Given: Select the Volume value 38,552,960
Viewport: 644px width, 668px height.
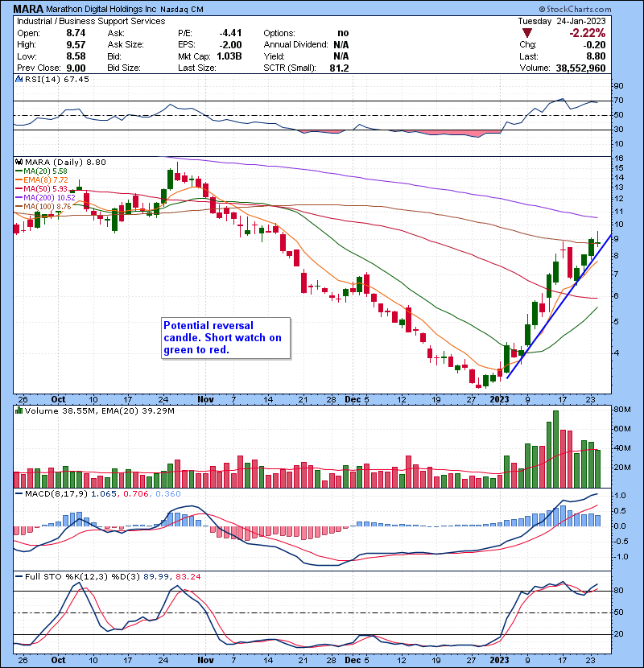Looking at the screenshot, I should point(580,68).
